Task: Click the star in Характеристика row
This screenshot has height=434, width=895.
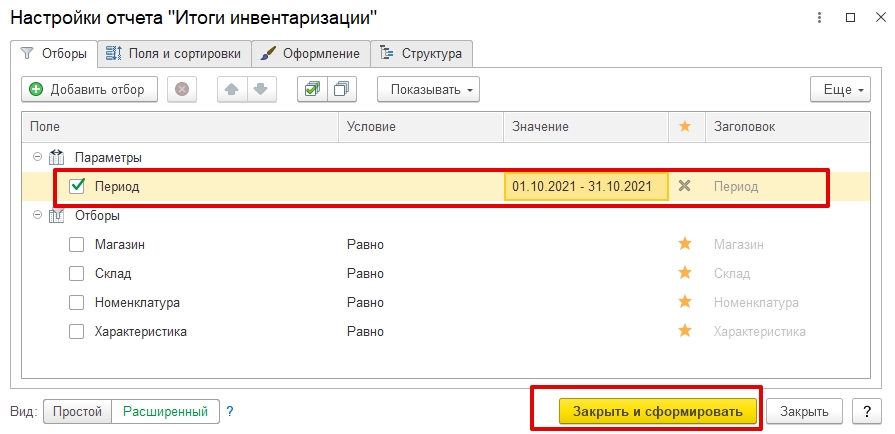Action: tap(684, 331)
